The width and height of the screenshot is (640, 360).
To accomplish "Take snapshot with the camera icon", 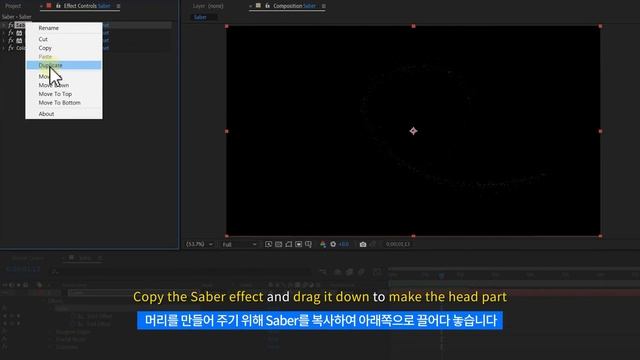I will tap(363, 244).
